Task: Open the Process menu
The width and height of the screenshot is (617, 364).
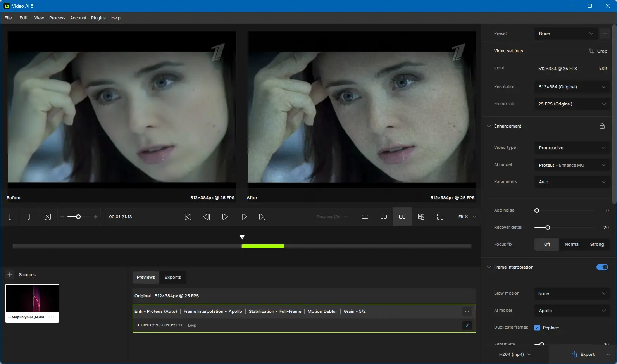Action: tap(57, 18)
